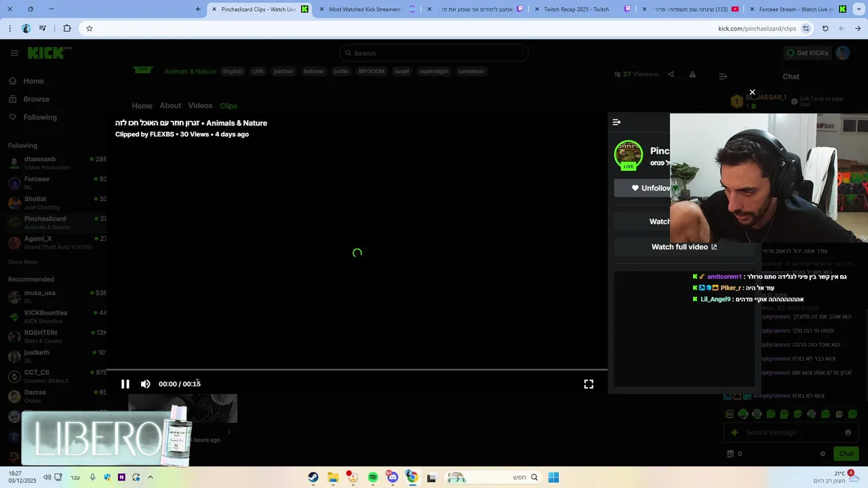Click the Windows Start button
Image resolution: width=868 pixels, height=488 pixels.
click(553, 477)
